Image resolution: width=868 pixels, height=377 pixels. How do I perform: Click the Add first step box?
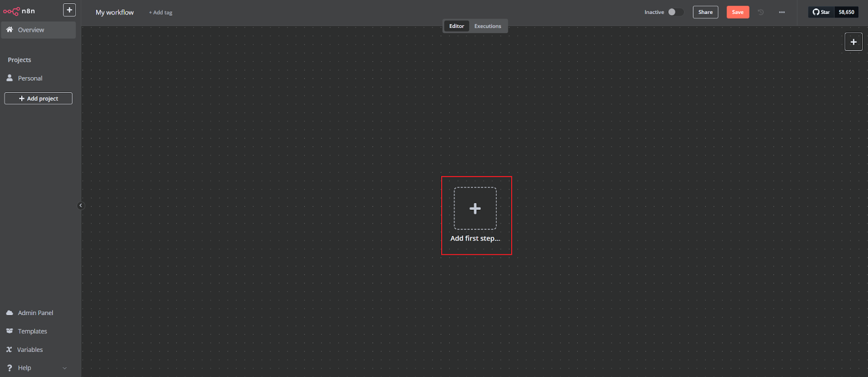(x=475, y=209)
